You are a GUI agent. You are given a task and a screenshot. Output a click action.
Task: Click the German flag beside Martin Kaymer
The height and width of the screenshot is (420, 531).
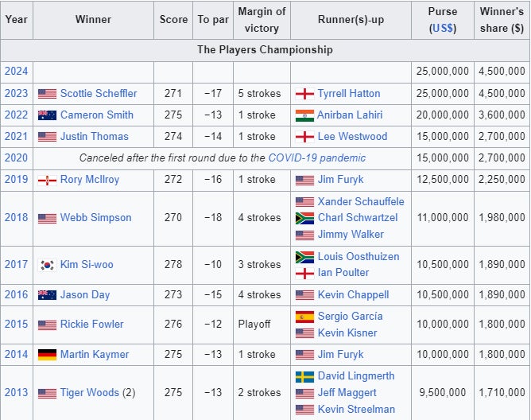(x=47, y=354)
